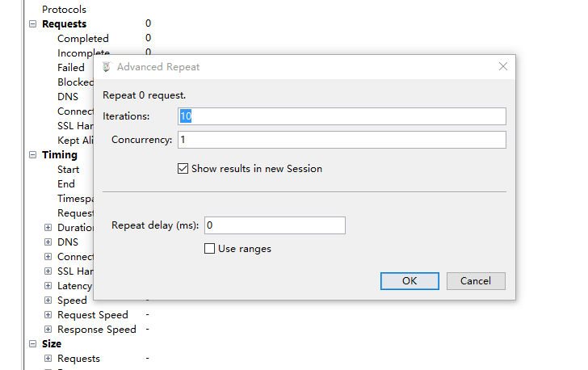Click the Concurrency text field
Viewport: 588px width, 370px height.
pyautogui.click(x=342, y=140)
